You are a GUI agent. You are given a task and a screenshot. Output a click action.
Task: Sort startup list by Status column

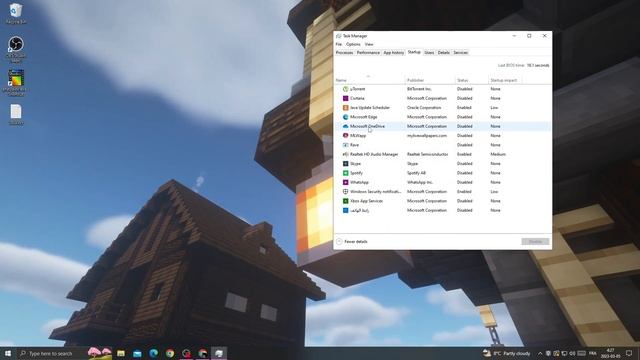pyautogui.click(x=471, y=80)
